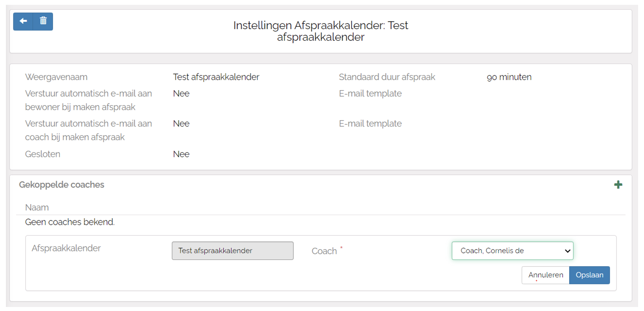Click the required Coach field label

[324, 251]
